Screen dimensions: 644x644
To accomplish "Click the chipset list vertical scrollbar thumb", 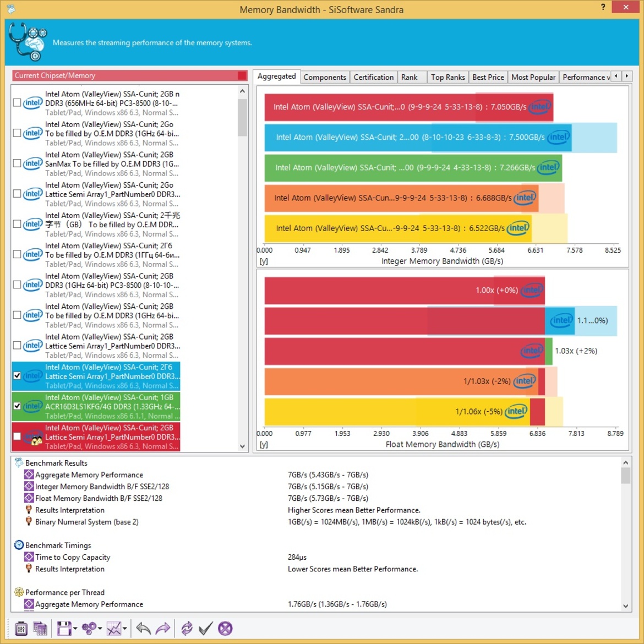I will pyautogui.click(x=242, y=117).
